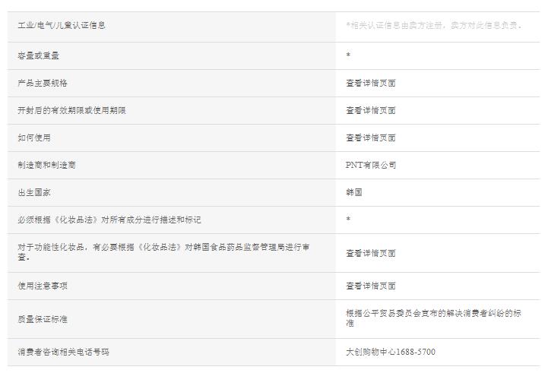Open 查看详情页面 for functional cosmetics review
The width and height of the screenshot is (548, 392).
(371, 253)
